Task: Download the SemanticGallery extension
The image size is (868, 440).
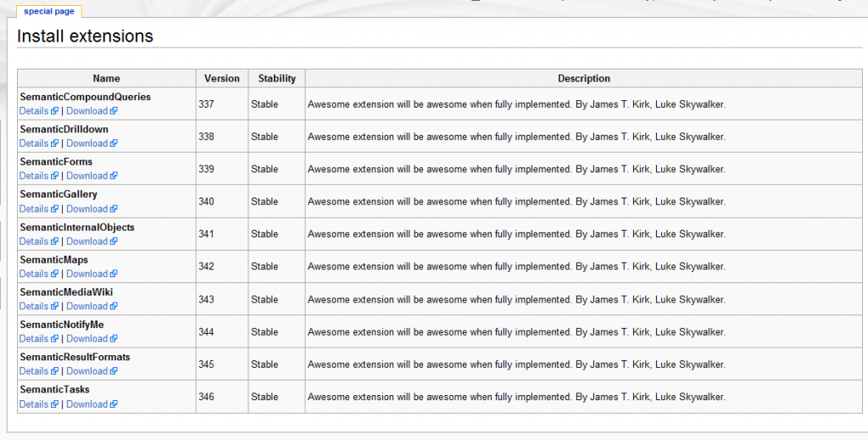Action: click(92, 209)
